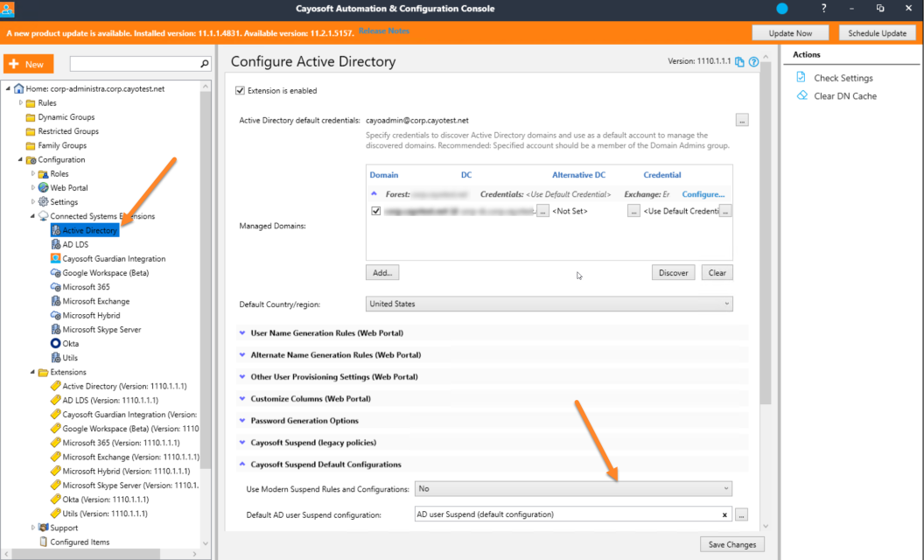
Task: Click the Cayosoft Guardian Integration icon
Action: click(55, 258)
